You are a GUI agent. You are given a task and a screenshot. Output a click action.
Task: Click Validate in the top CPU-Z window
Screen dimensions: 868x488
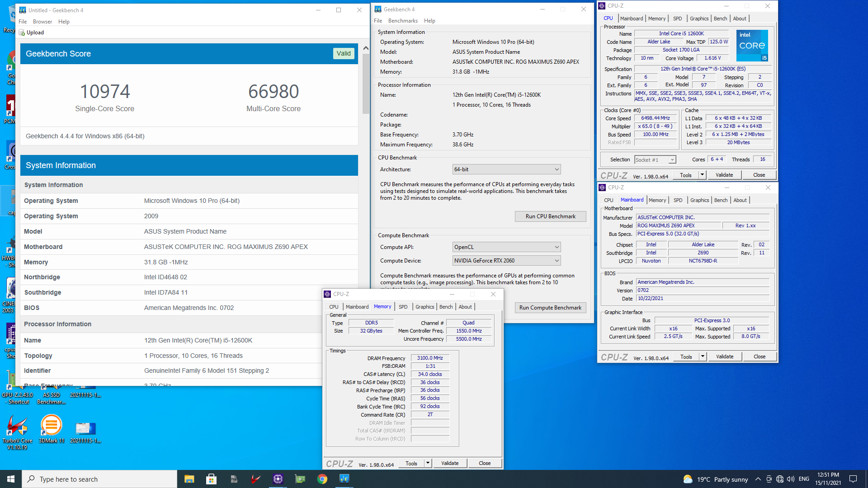pyautogui.click(x=724, y=175)
